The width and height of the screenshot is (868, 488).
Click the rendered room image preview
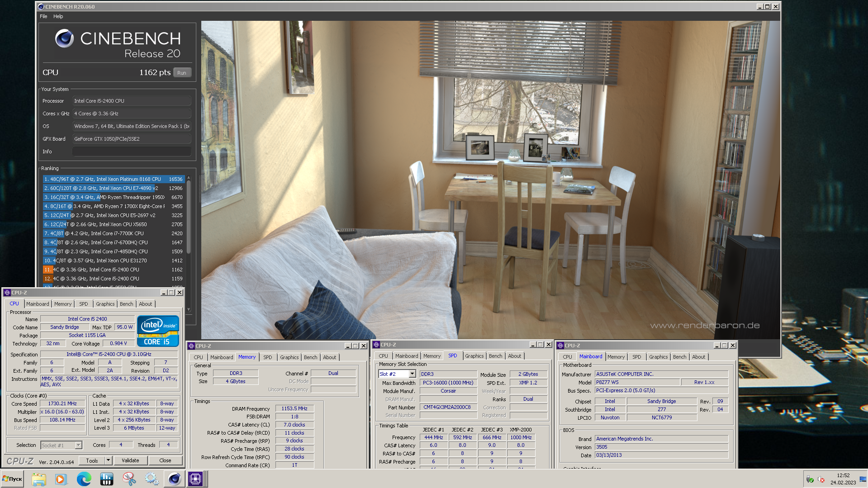[x=490, y=180]
